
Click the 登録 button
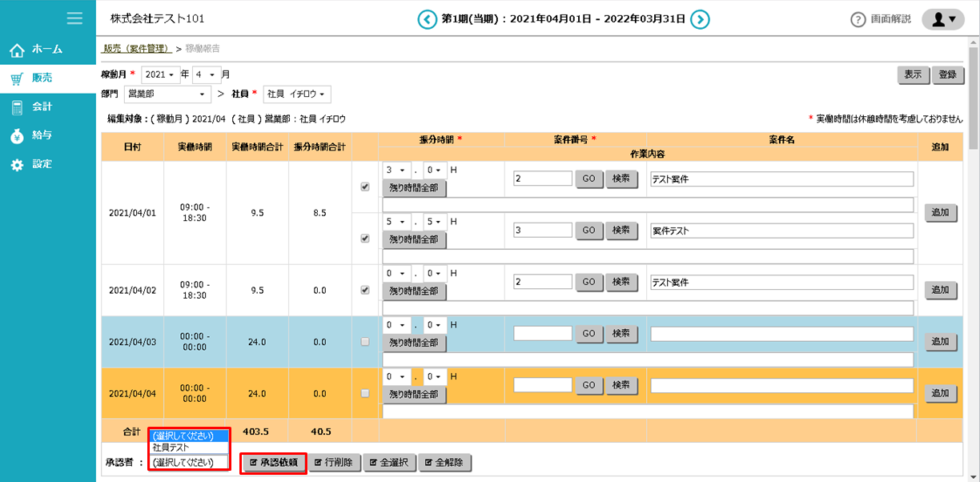pyautogui.click(x=947, y=74)
